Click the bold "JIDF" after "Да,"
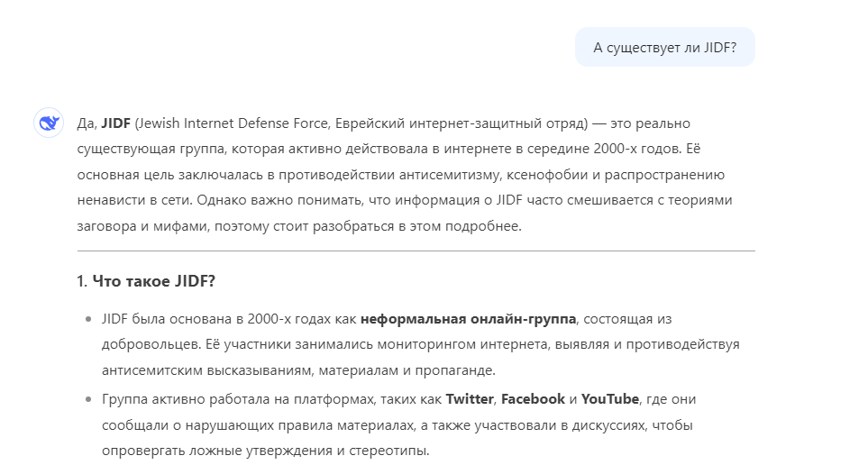The height and width of the screenshot is (474, 868). [115, 123]
